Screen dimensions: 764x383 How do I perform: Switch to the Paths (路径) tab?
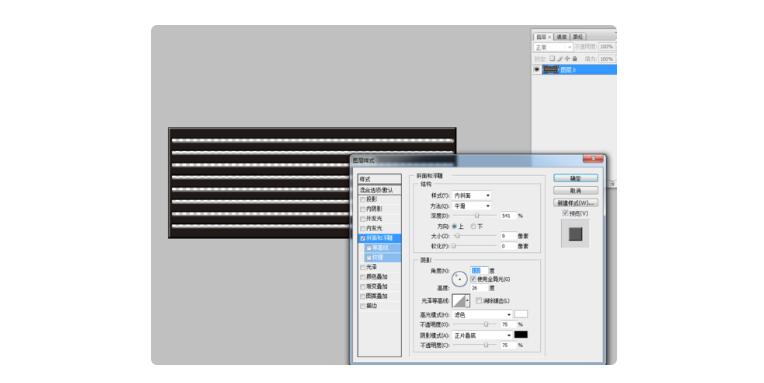[578, 37]
